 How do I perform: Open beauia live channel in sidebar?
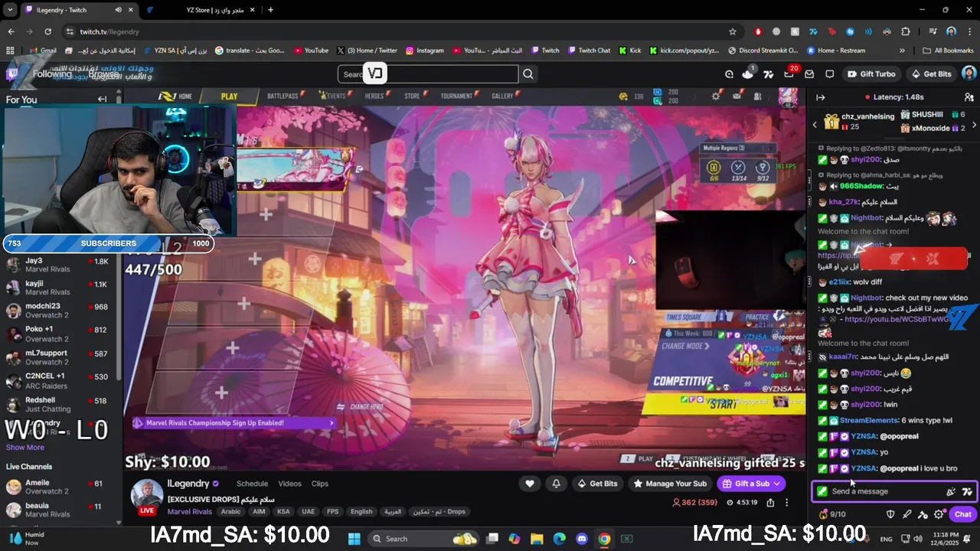tap(60, 510)
